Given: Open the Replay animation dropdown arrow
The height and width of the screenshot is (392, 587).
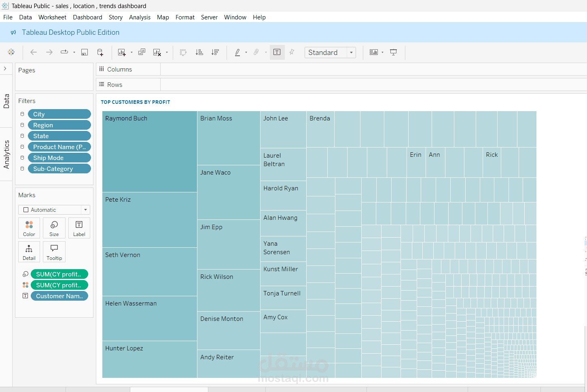Looking at the screenshot, I should coord(74,52).
